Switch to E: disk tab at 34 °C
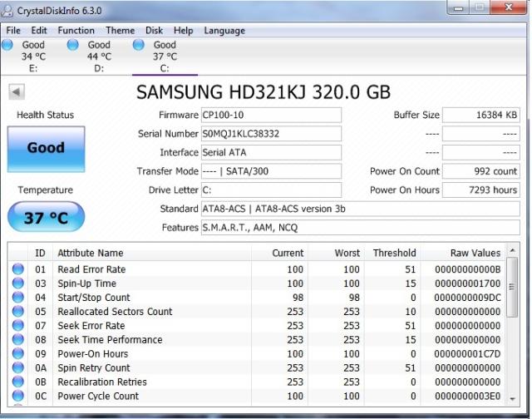Viewport: 532px width, 419px height. (33, 57)
